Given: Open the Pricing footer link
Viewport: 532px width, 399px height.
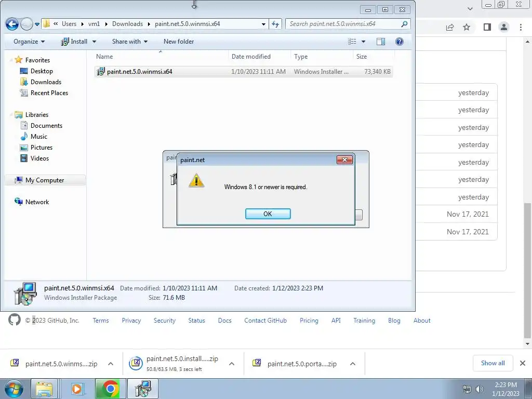Looking at the screenshot, I should [309, 320].
